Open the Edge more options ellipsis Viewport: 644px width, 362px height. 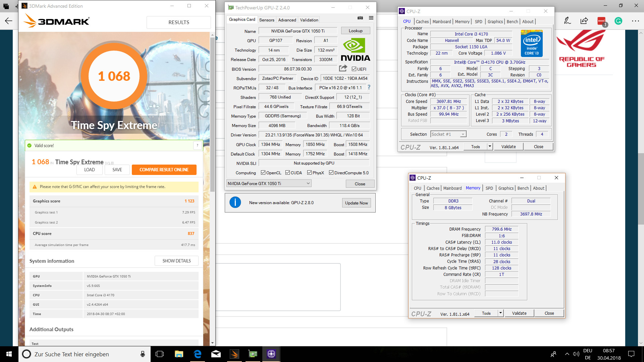635,21
